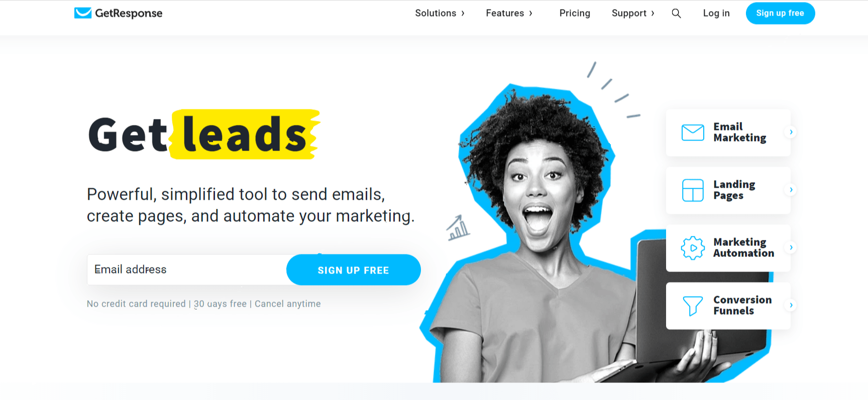Open the Marketing Automation card arrow

tap(791, 247)
